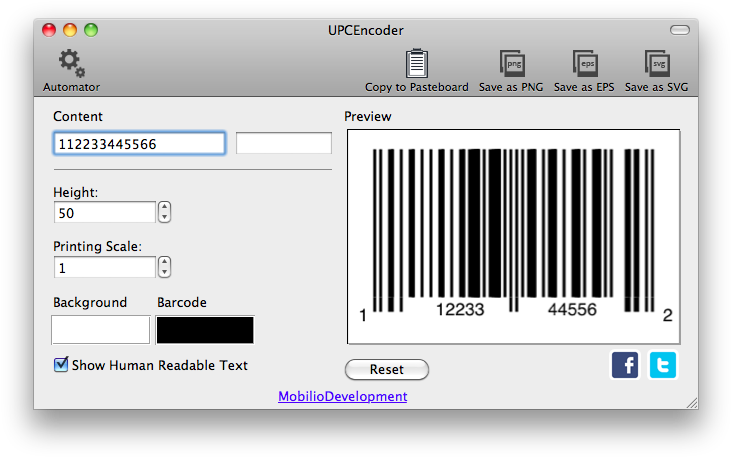
Task: Decrease Printing Scale with stepper down arrow
Action: click(164, 272)
